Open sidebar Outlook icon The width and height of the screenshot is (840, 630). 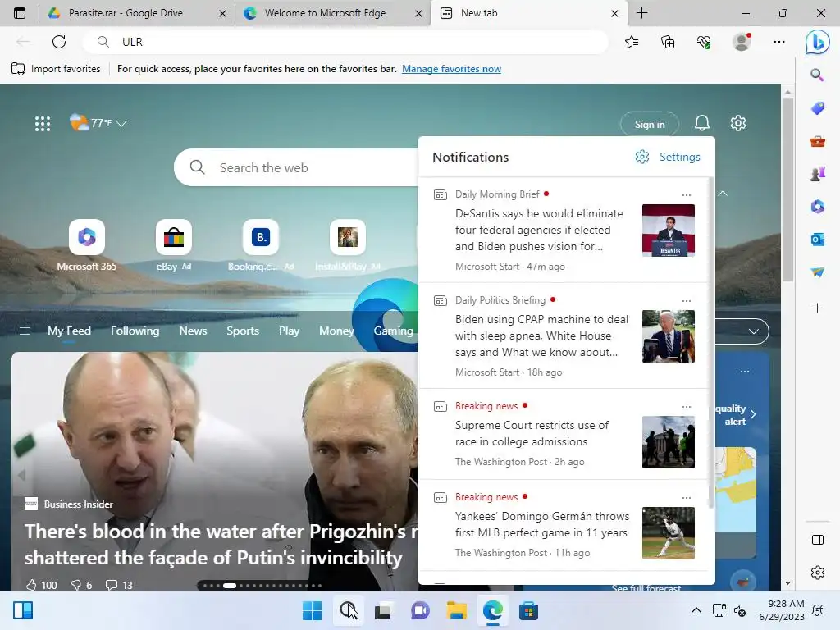pos(818,240)
